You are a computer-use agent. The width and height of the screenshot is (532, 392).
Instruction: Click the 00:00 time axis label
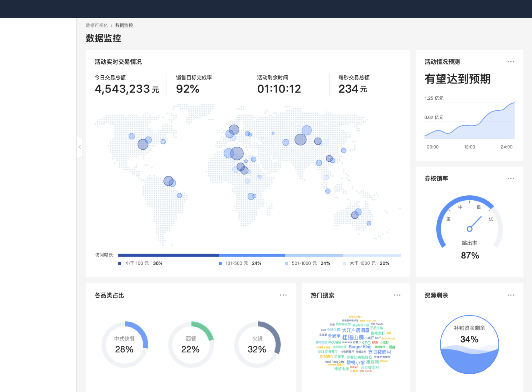(x=433, y=147)
